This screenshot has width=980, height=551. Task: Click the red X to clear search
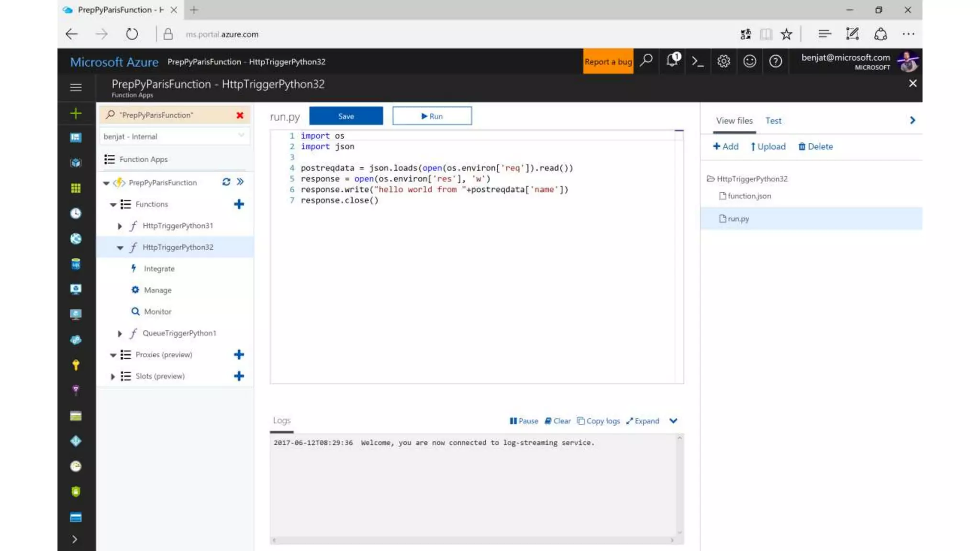pyautogui.click(x=240, y=115)
